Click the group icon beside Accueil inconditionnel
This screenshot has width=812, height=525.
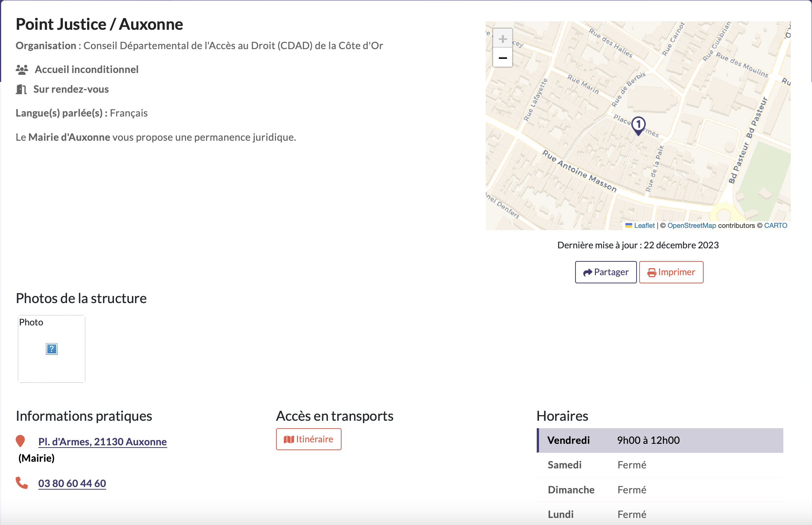click(22, 70)
